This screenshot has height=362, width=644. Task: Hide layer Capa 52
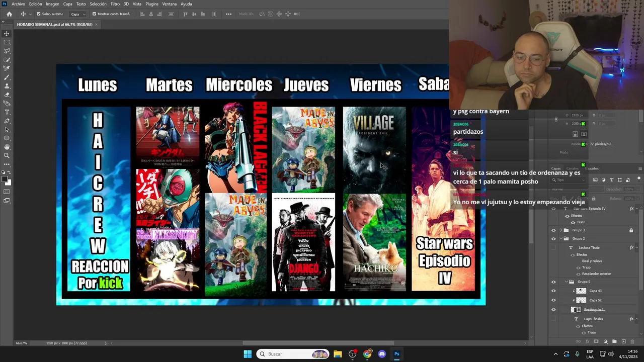pos(553,300)
